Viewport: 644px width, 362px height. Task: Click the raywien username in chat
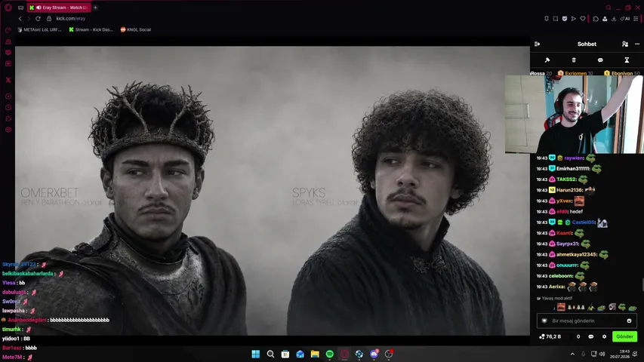coord(575,158)
